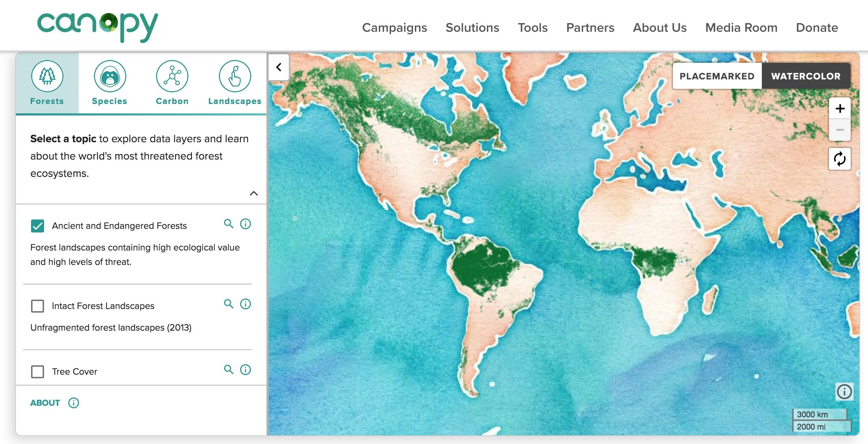Reset map rotation with the refresh icon
The width and height of the screenshot is (868, 444).
pos(839,159)
